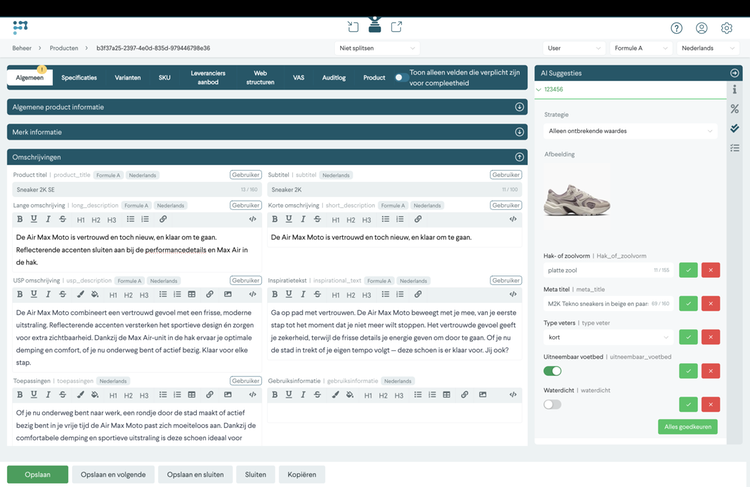The image size is (750, 487).
Task: Apply underline in Korte omschrijving editor
Action: point(289,219)
